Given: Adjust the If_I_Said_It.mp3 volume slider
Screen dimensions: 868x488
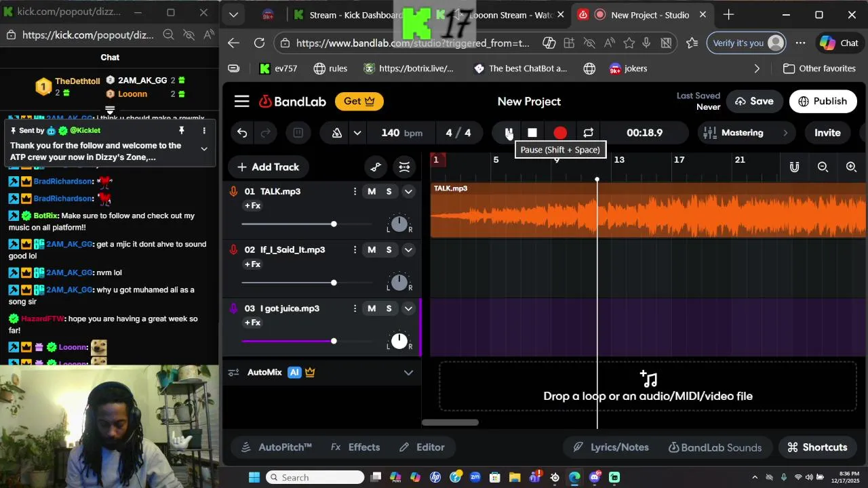Looking at the screenshot, I should click(x=307, y=283).
